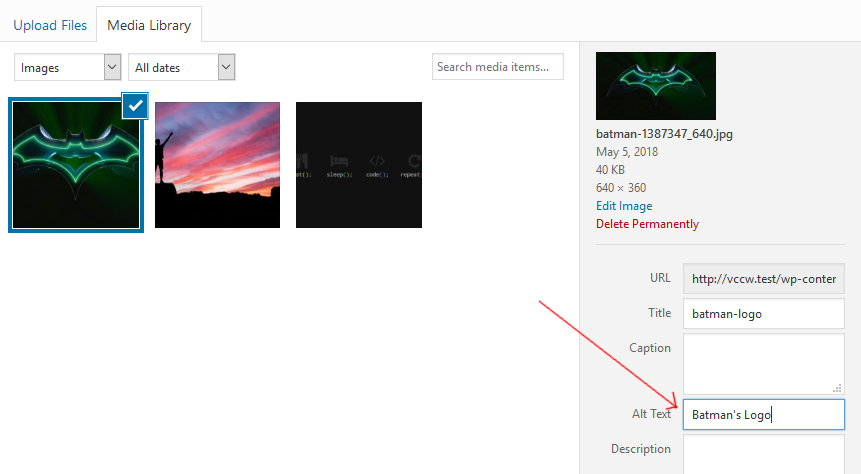Click the May 5, 2018 date text
Screen dimensions: 861x474
(627, 152)
